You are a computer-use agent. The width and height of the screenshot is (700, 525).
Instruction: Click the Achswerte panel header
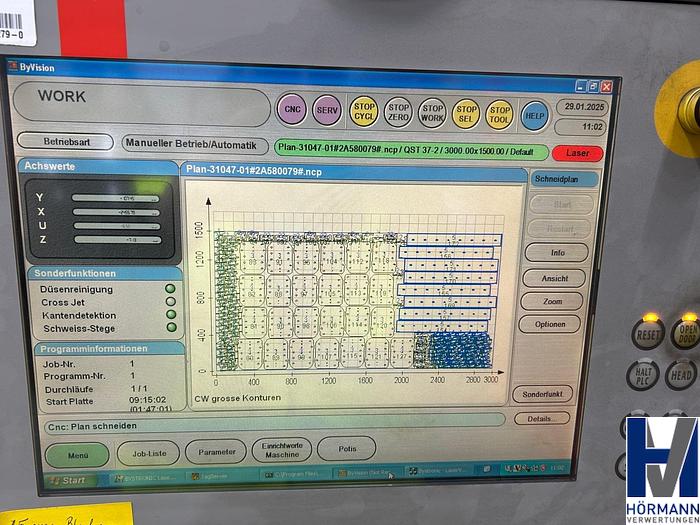tap(98, 167)
